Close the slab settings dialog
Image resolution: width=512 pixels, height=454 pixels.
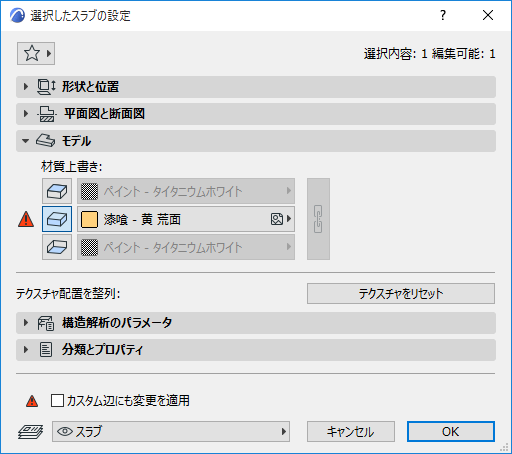pyautogui.click(x=488, y=15)
